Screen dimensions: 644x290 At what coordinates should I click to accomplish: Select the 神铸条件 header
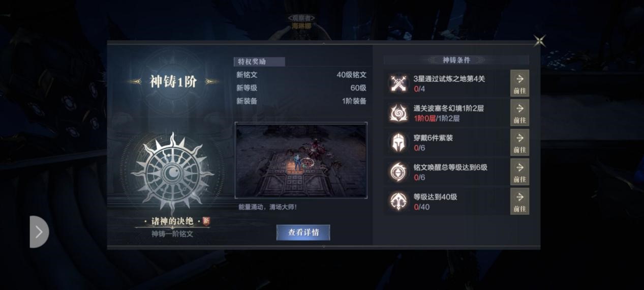[456, 60]
